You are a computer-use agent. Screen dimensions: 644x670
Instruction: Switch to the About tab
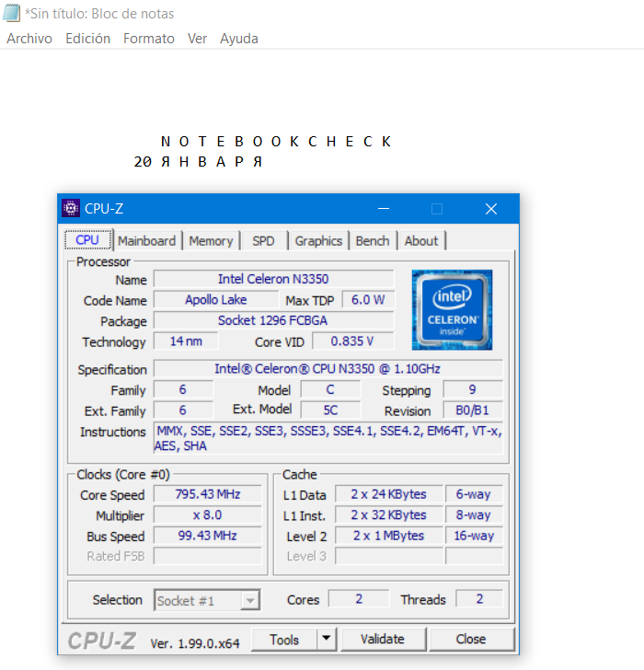(x=421, y=240)
